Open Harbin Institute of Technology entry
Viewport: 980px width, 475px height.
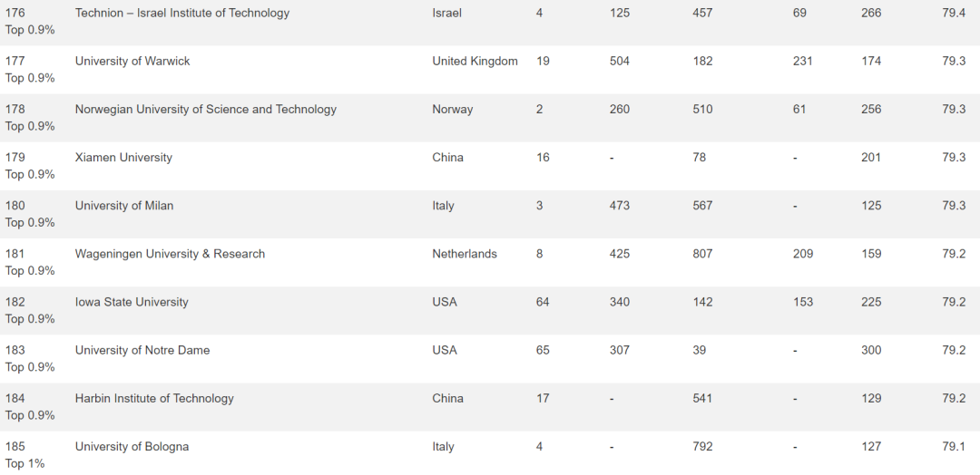click(x=154, y=398)
